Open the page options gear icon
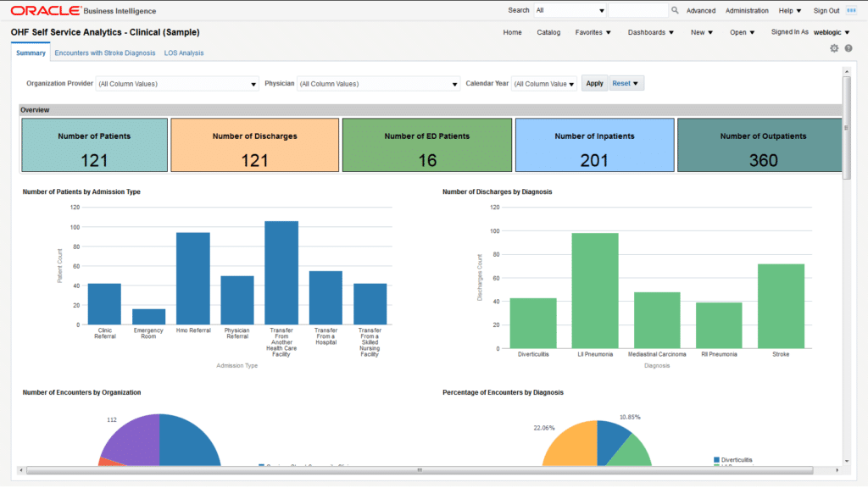Image resolution: width=868 pixels, height=488 pixels. (x=834, y=48)
